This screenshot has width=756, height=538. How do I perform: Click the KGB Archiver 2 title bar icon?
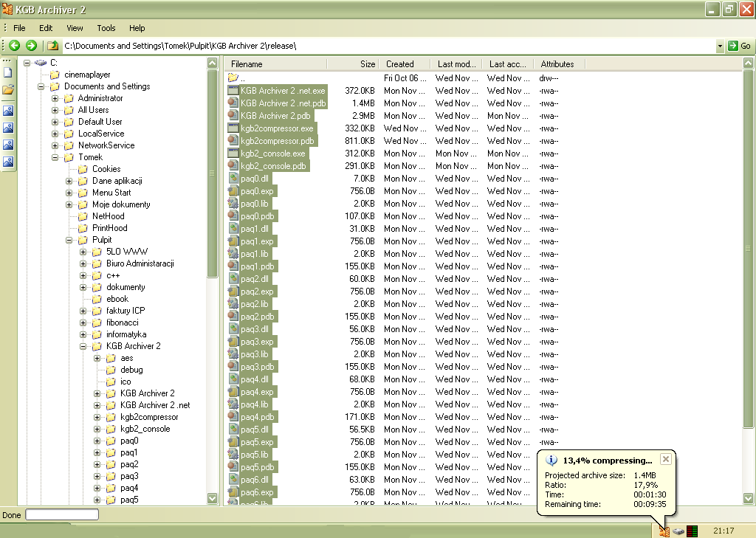pyautogui.click(x=7, y=9)
